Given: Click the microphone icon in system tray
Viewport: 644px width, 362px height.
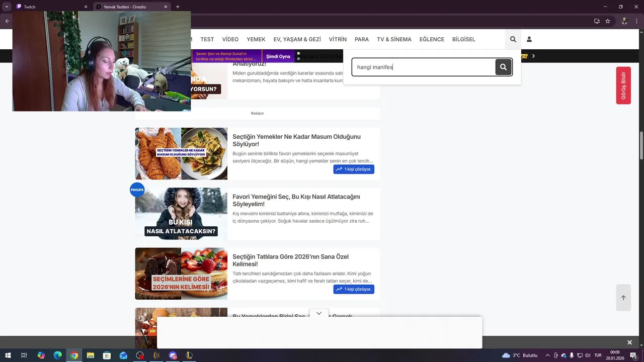Looking at the screenshot, I should (x=572, y=355).
